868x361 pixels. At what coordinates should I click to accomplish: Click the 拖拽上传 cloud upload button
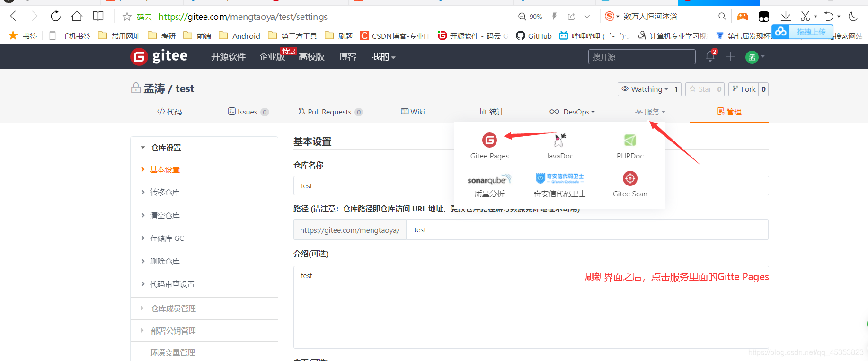tap(802, 32)
